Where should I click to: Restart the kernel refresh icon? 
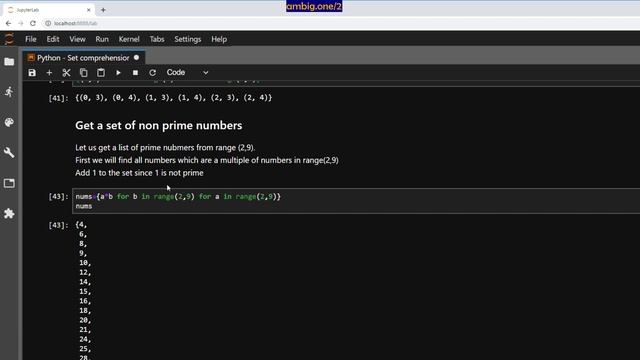point(153,73)
